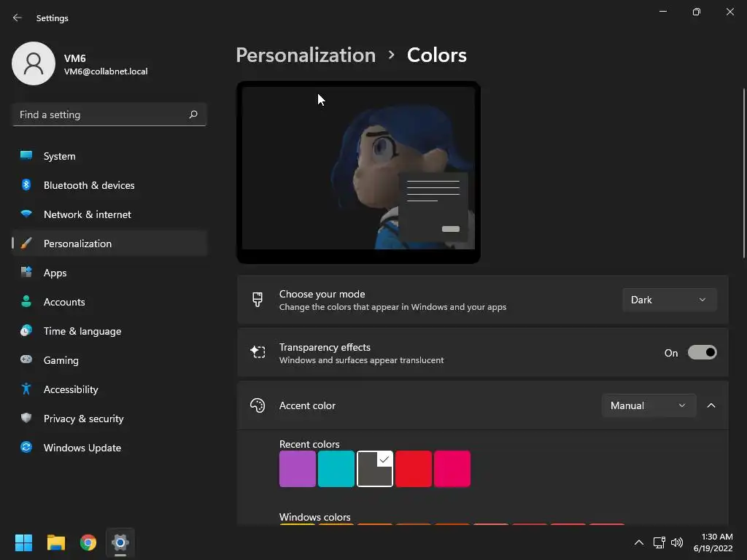Open the Choose your mode Dark dropdown
This screenshot has height=560, width=747.
coord(670,300)
